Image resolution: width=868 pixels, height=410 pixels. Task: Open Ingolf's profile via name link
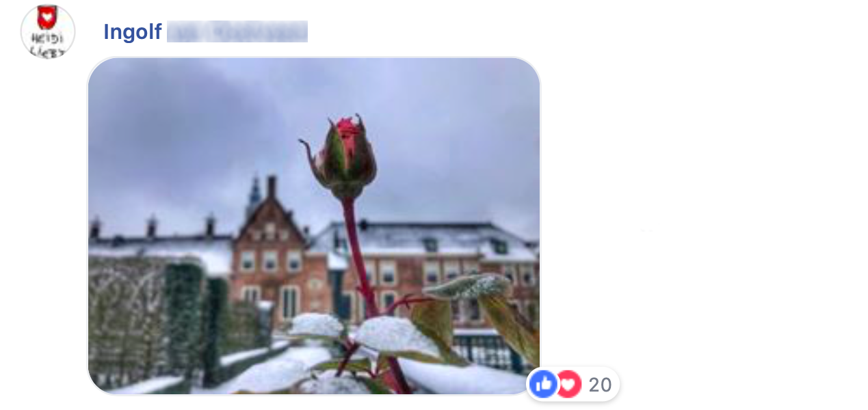pos(132,31)
